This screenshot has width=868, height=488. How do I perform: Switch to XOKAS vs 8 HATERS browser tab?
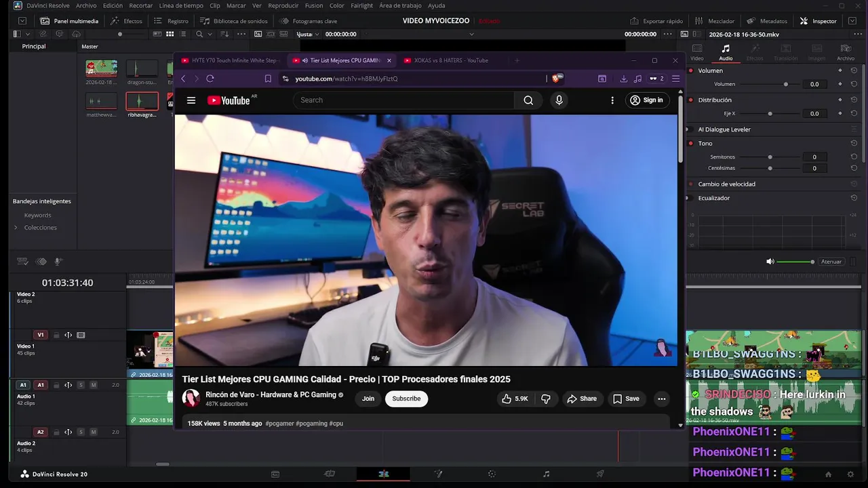click(x=451, y=60)
